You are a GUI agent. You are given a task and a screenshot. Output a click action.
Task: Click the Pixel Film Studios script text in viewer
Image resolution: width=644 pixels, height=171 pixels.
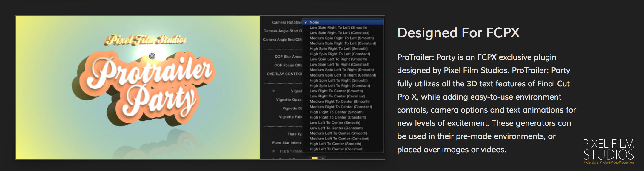pyautogui.click(x=145, y=40)
